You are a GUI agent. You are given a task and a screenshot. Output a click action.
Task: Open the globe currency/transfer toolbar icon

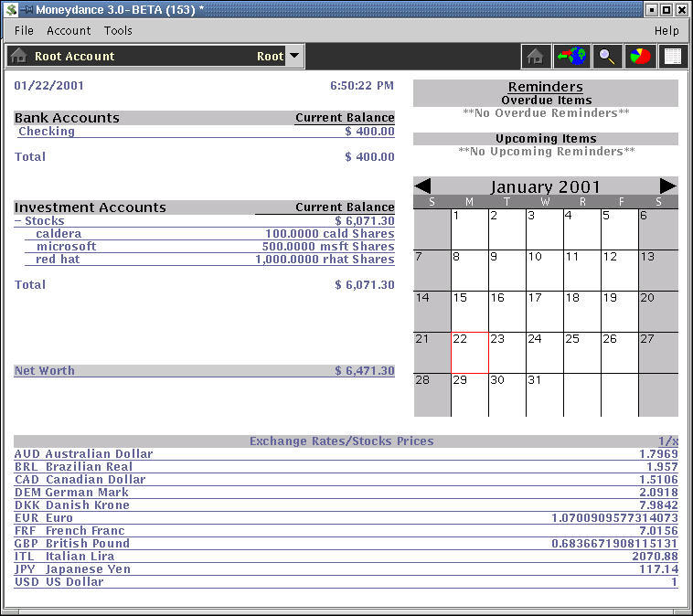pos(571,56)
